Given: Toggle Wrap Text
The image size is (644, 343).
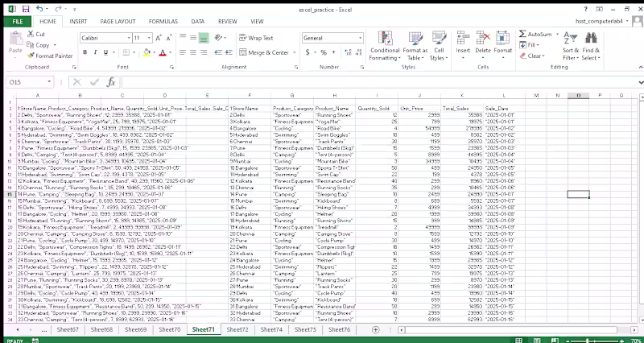Looking at the screenshot, I should coord(256,38).
